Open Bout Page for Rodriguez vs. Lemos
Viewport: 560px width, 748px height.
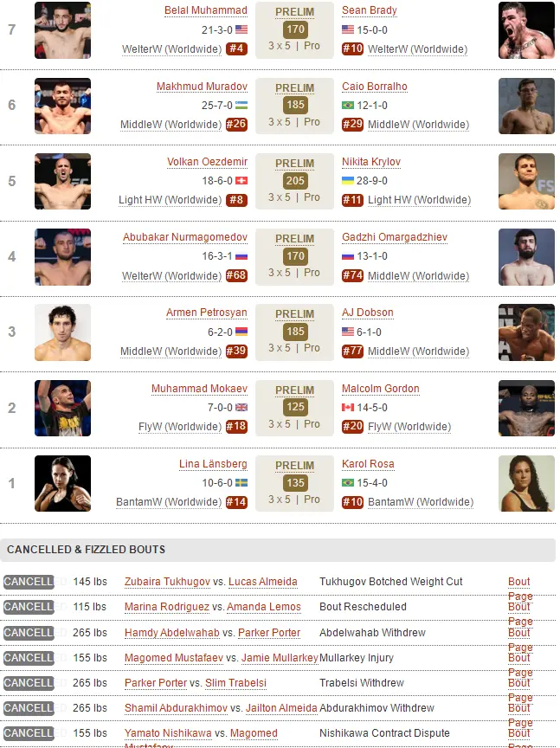[x=519, y=614]
